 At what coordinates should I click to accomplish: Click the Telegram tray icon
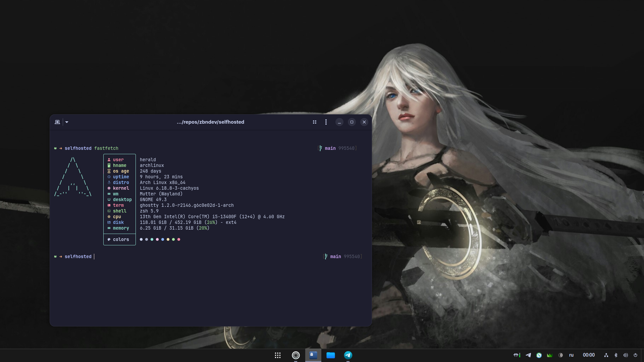point(528,355)
